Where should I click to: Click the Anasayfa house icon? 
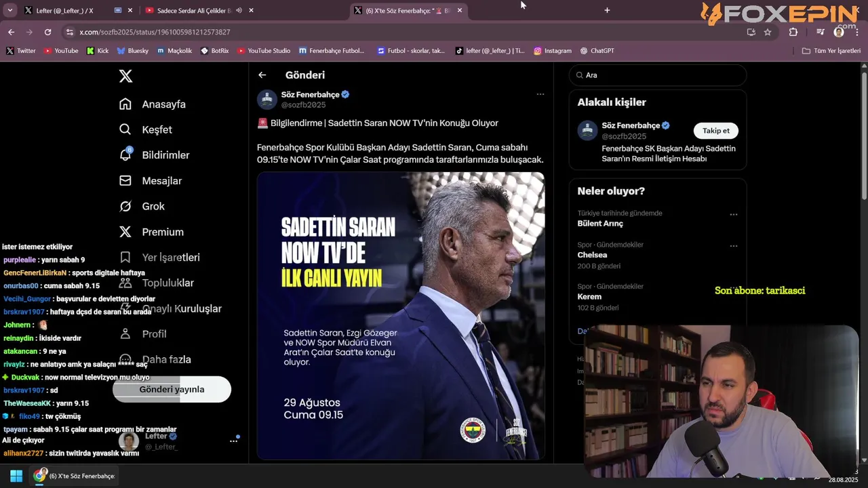click(x=125, y=104)
